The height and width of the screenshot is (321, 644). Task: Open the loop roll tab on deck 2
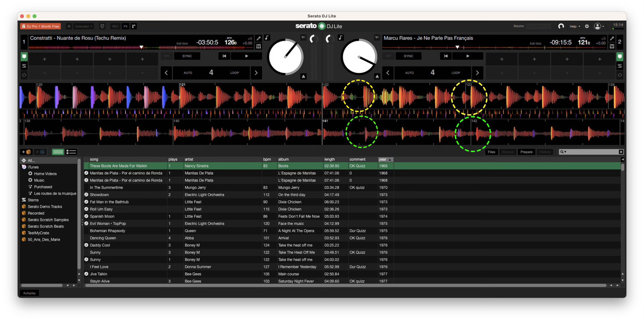pos(620,75)
